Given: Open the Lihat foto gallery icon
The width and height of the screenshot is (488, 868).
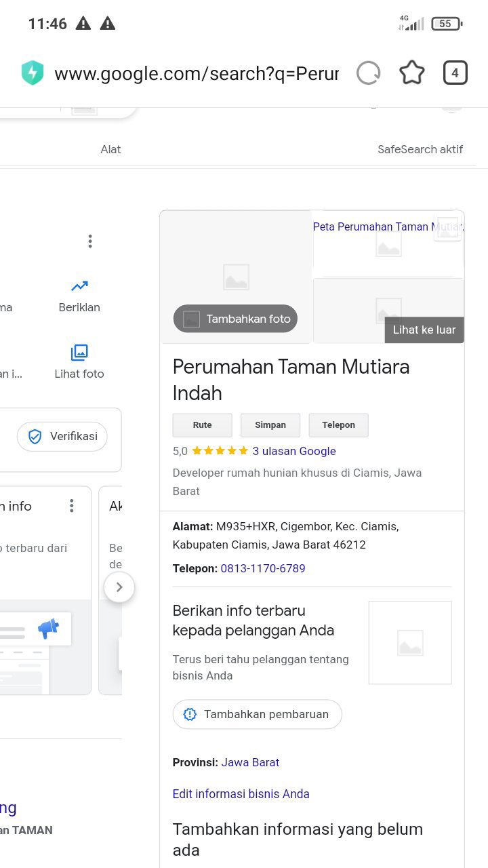Looking at the screenshot, I should tap(79, 353).
